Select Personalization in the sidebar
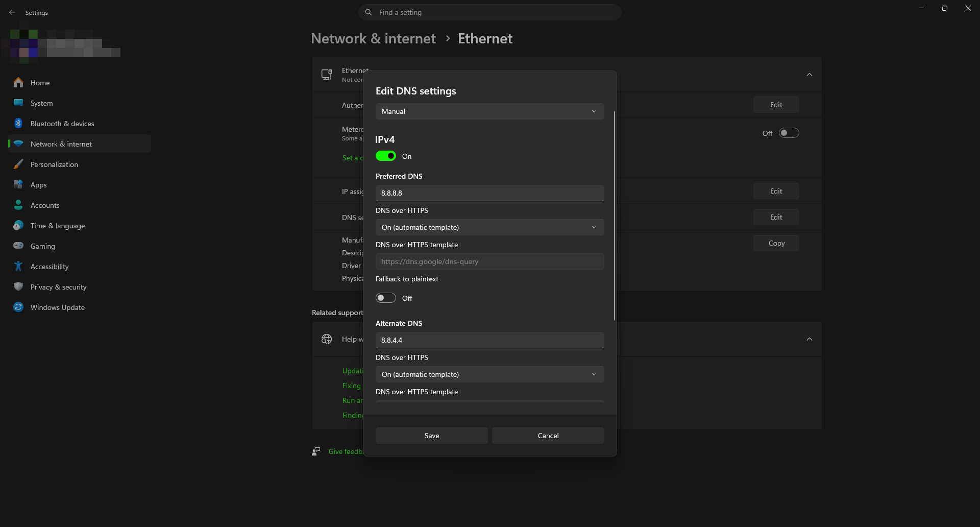980x527 pixels. 80,164
